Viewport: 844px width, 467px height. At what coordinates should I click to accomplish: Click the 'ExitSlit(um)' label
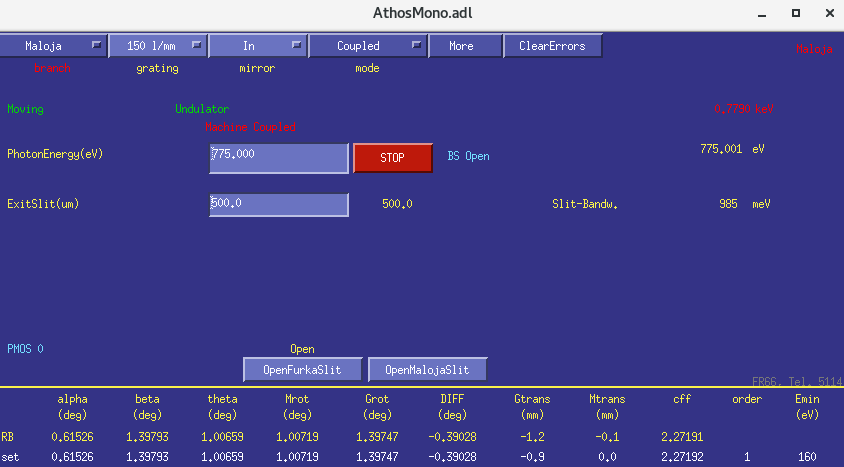43,204
